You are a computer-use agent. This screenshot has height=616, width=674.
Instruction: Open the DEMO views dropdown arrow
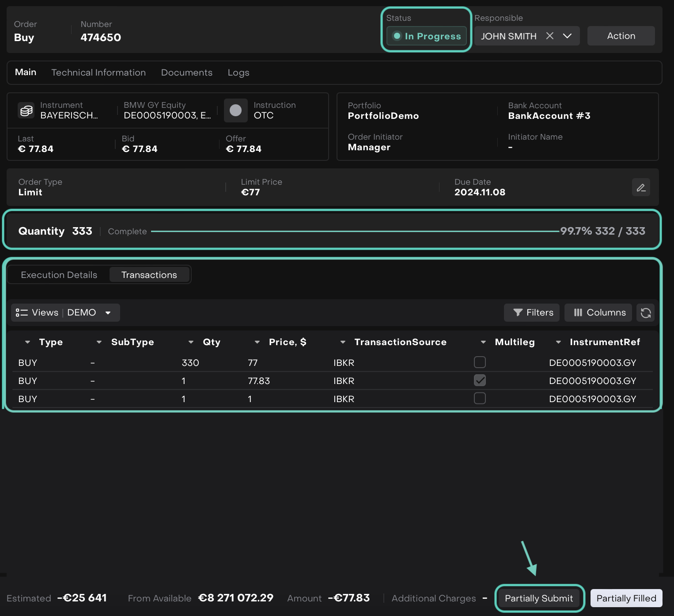tap(108, 313)
